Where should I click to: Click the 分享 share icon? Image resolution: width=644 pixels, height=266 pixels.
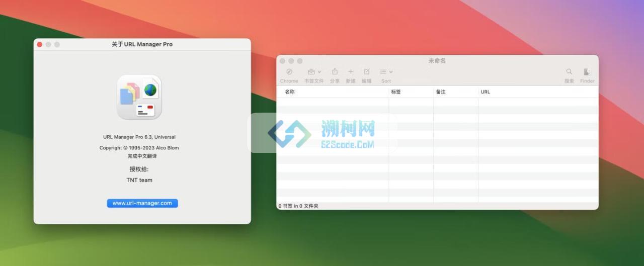tap(335, 72)
